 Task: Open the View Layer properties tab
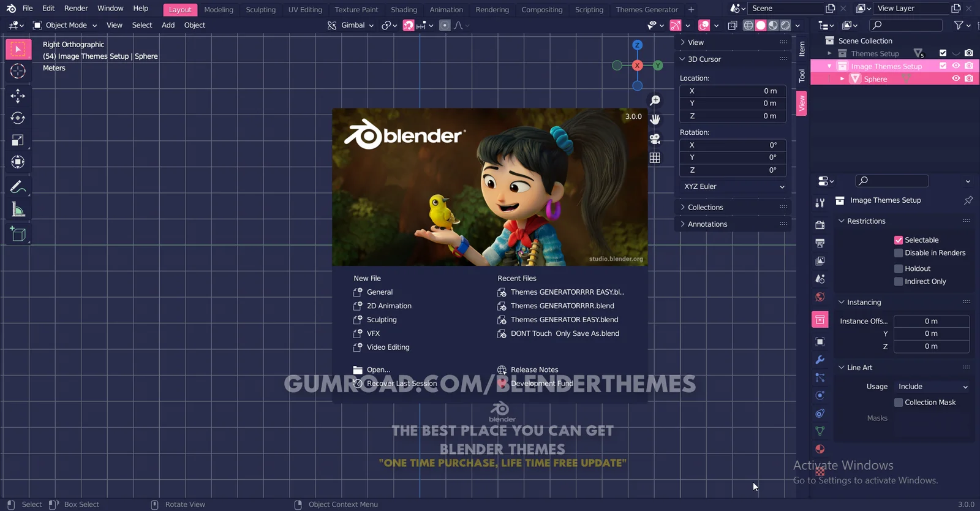pos(820,261)
